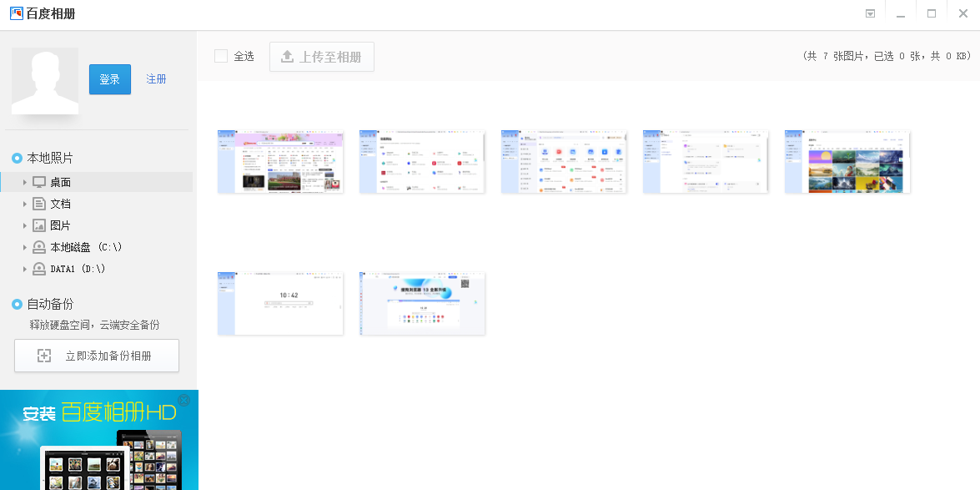Expand the 本地磁盘 (C:\) node arrow
Screen dimensions: 980x490
coord(25,247)
